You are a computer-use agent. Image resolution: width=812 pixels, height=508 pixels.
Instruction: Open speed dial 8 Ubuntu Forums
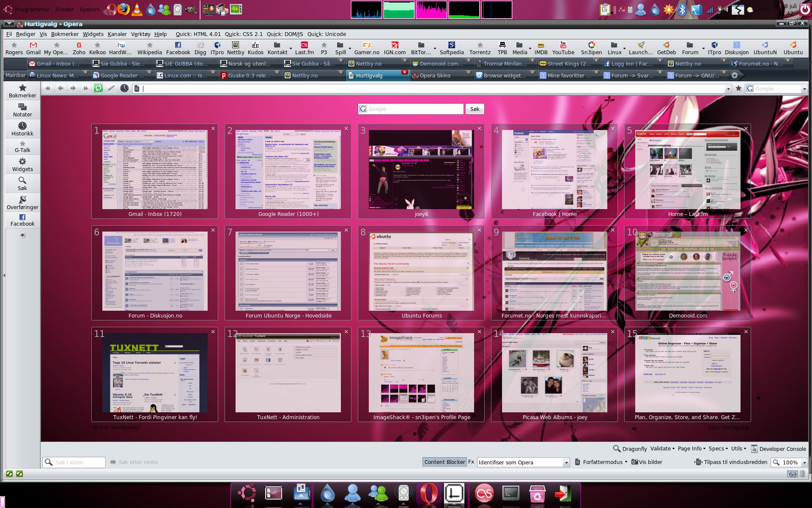pos(421,272)
